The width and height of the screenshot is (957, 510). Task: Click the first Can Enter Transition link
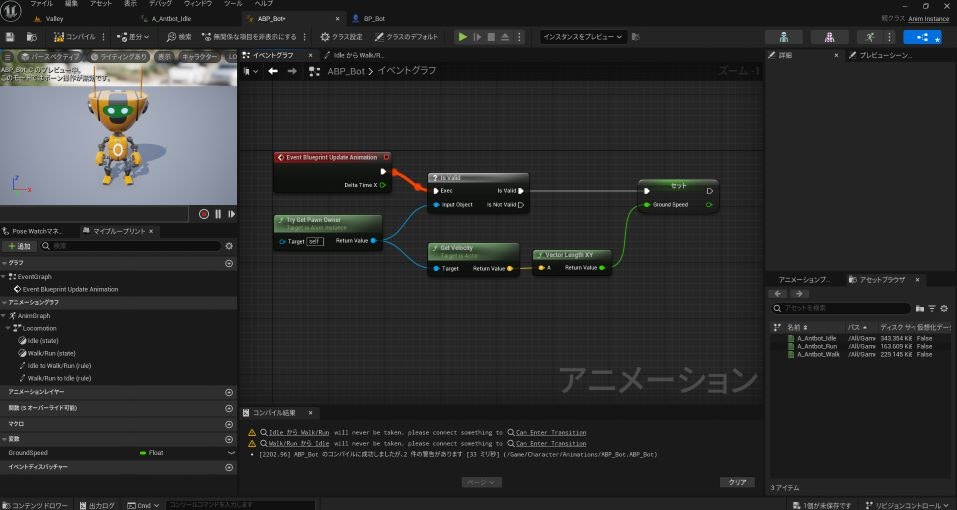point(551,433)
